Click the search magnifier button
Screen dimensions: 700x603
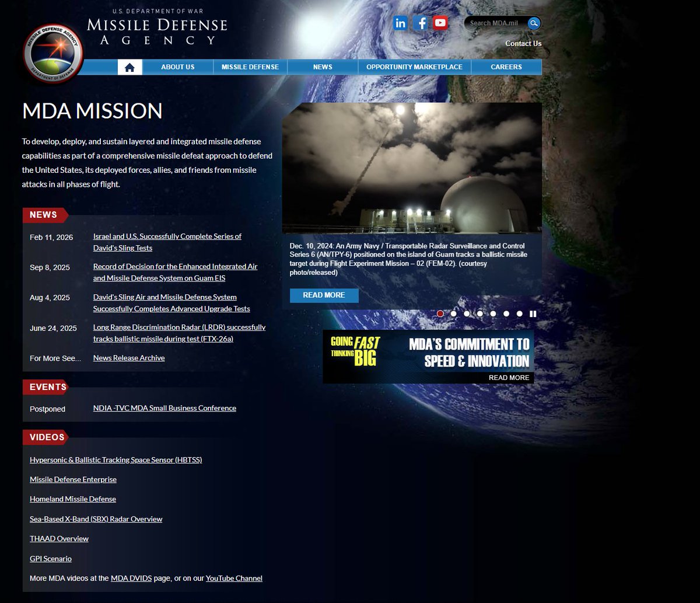pyautogui.click(x=534, y=23)
